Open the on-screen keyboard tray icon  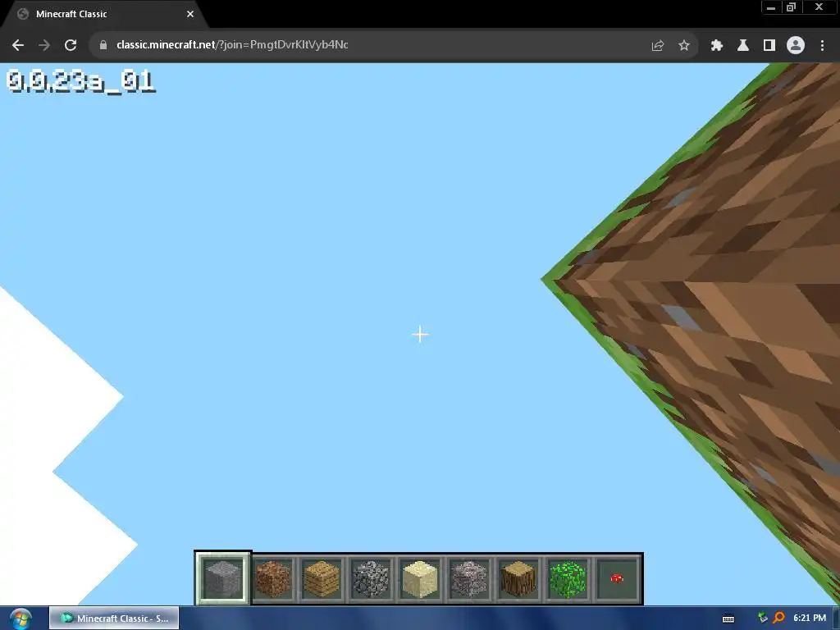coord(728,619)
